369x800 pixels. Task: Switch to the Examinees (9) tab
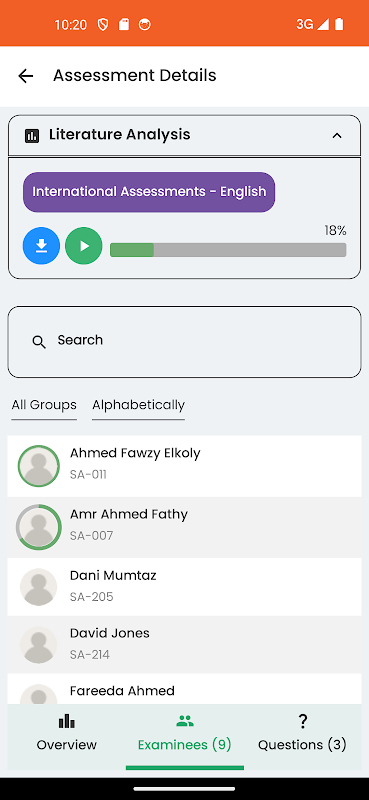coord(185,737)
